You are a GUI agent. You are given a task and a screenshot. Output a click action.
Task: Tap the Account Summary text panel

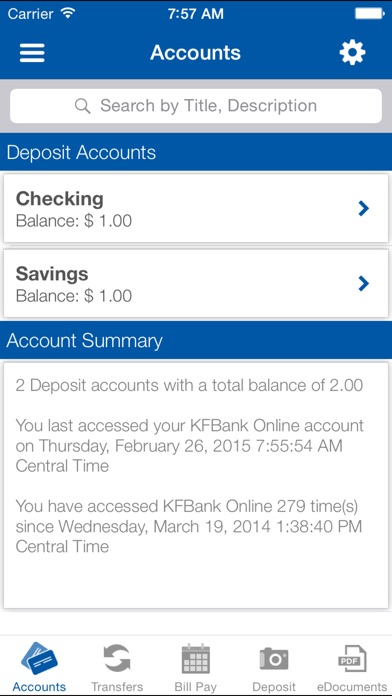[196, 485]
